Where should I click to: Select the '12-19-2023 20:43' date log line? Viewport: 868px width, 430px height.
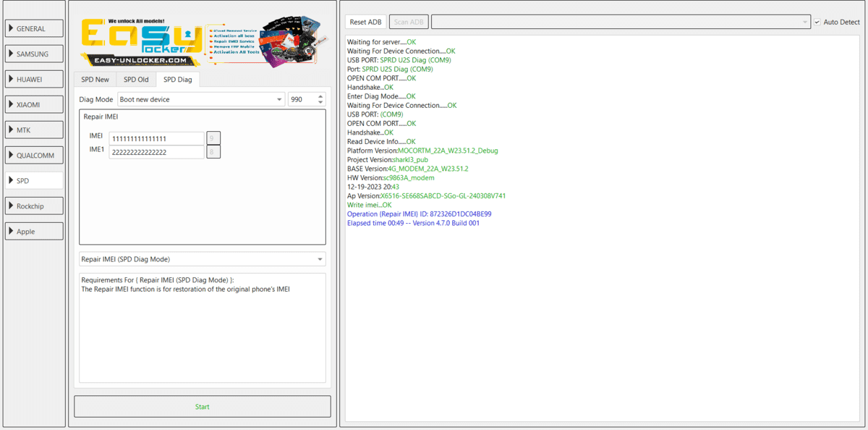(373, 187)
